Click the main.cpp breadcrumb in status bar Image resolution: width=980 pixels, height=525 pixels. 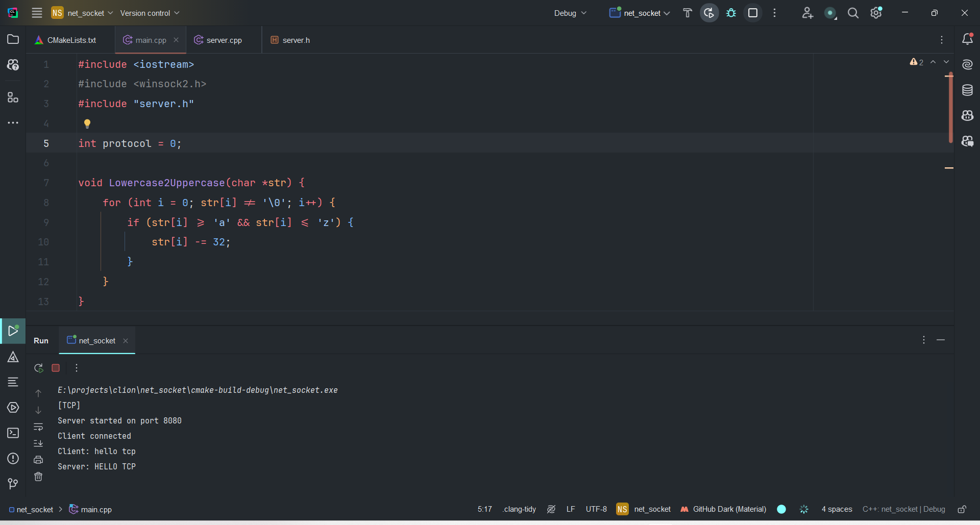click(90, 509)
